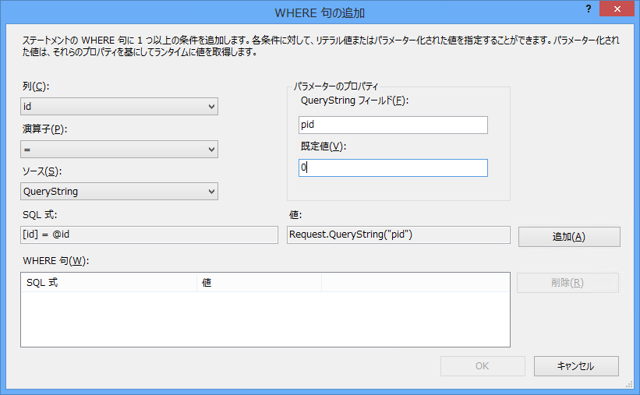The image size is (640, 395).
Task: Click the QueryString フィールド input with pid
Action: point(393,125)
